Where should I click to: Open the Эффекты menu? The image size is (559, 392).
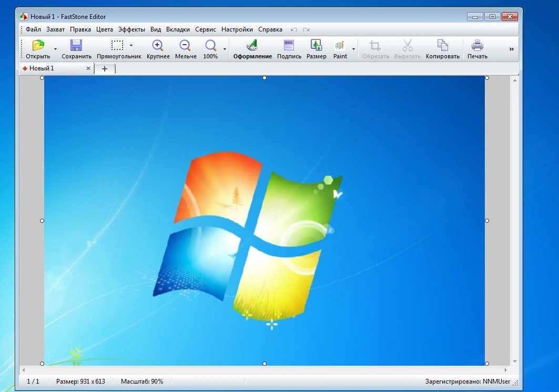(131, 29)
